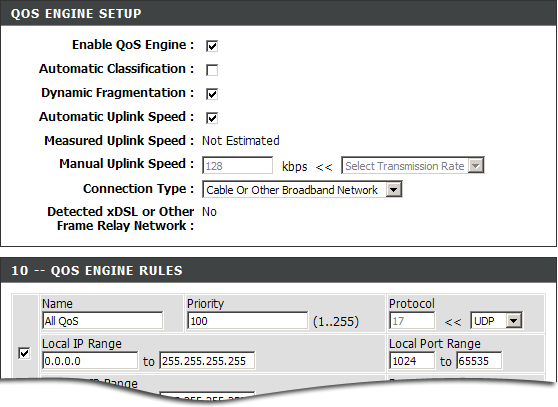
Task: Enable the Automatic Classification checkbox
Action: click(212, 70)
